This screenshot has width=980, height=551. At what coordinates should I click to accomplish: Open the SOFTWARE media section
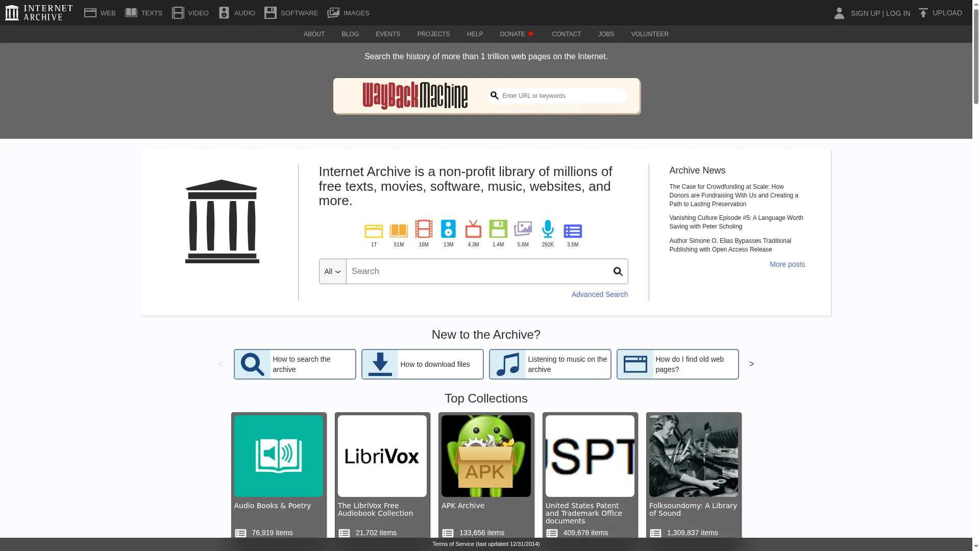coord(291,13)
